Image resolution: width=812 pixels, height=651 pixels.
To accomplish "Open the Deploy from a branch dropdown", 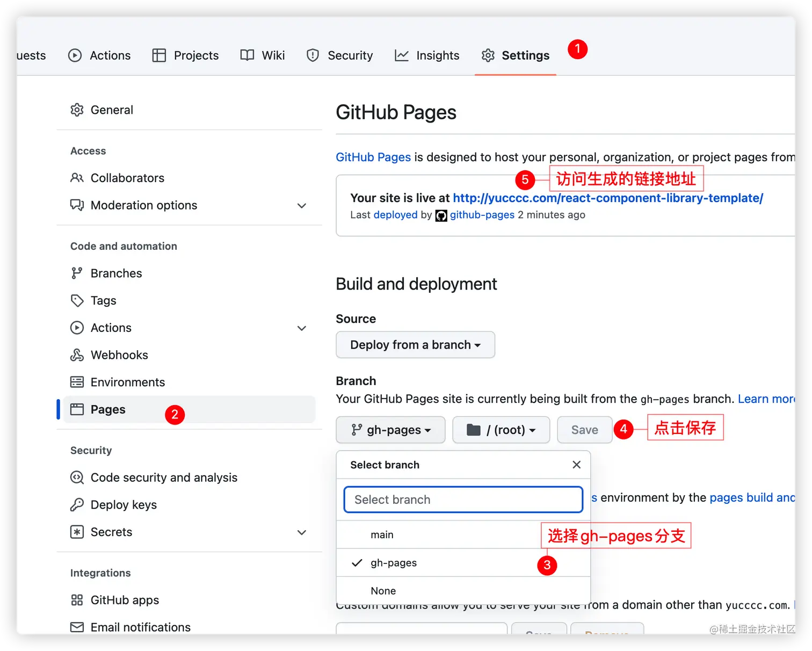I will [416, 345].
